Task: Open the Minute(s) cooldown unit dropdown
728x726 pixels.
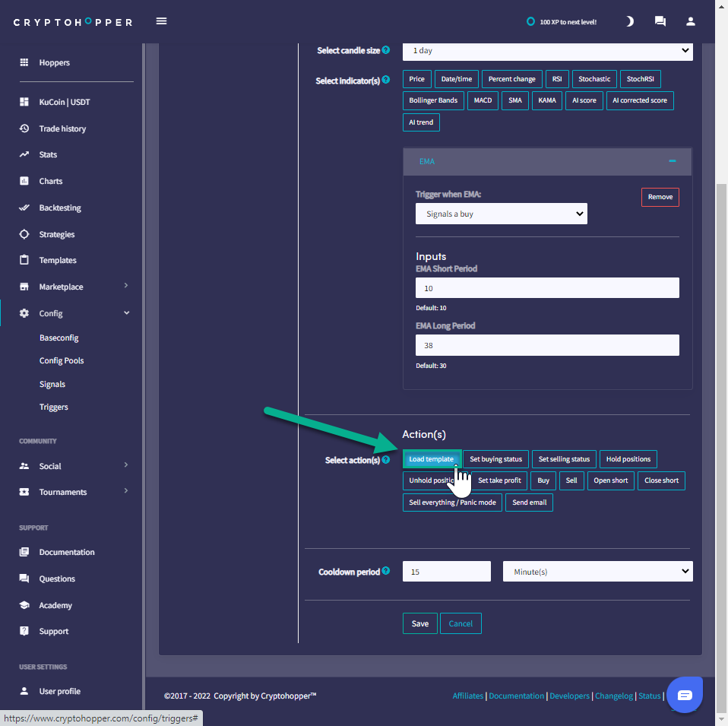Action: pos(597,572)
